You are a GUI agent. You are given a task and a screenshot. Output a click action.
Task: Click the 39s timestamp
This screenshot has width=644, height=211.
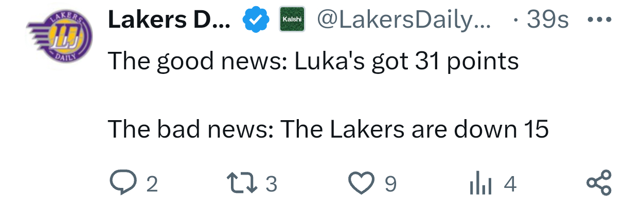[547, 21]
